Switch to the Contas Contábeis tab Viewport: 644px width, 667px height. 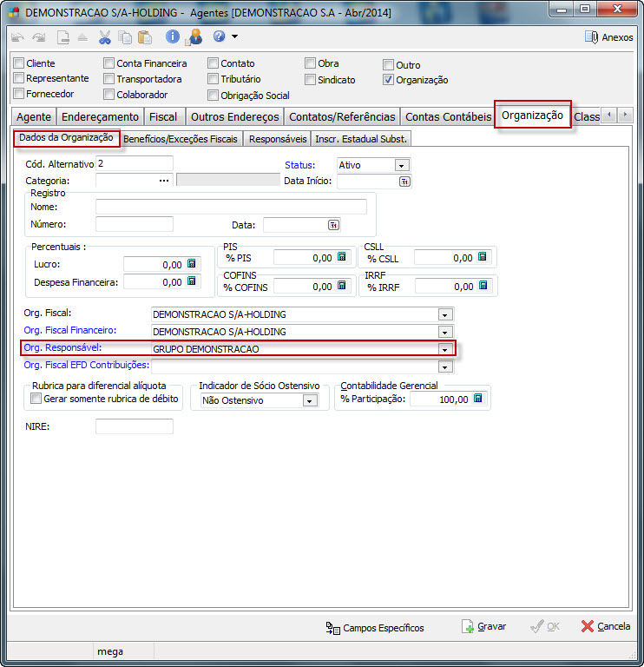pos(448,116)
